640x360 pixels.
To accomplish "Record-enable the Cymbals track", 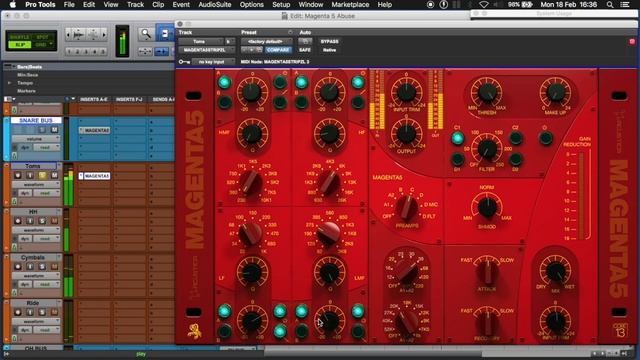I will pyautogui.click(x=18, y=267).
